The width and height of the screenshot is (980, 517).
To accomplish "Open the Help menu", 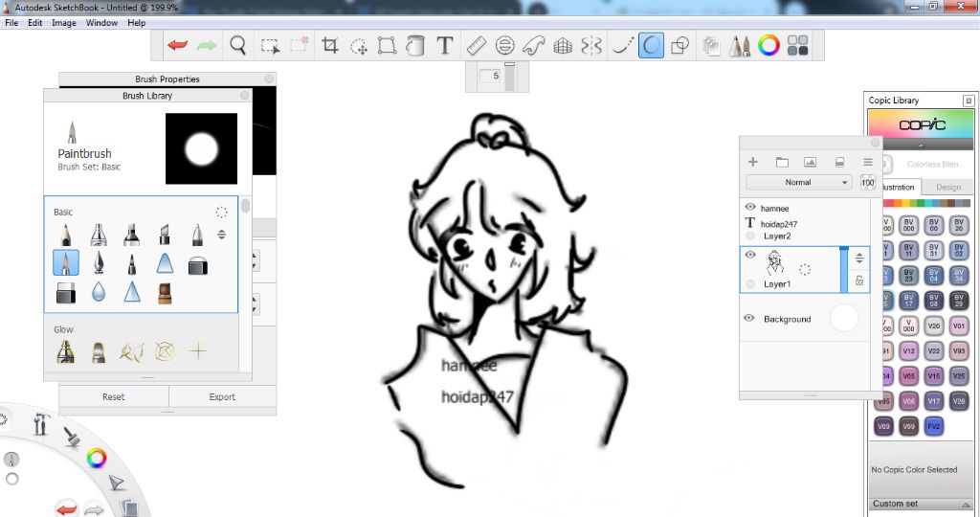I will click(136, 23).
